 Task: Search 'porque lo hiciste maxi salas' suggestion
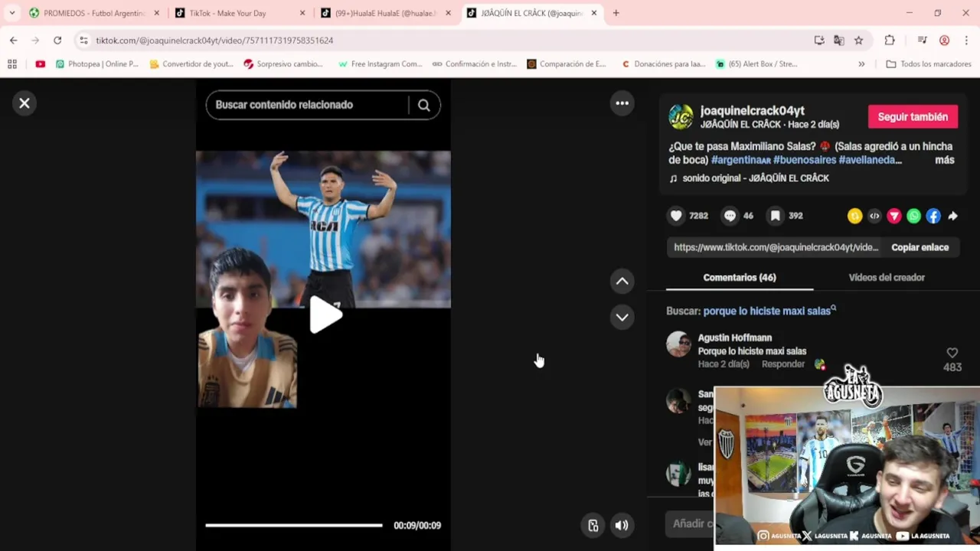coord(768,311)
